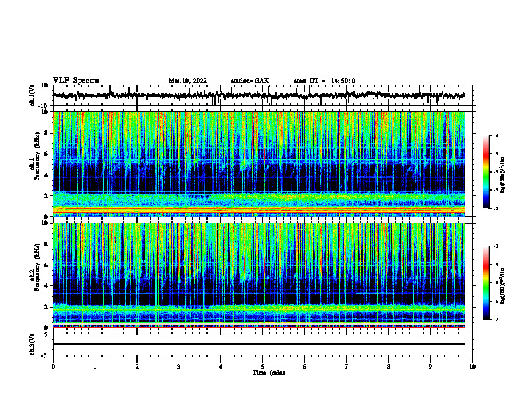Click the ch.1 color bar's log(PSD) label
Viewport: 532px width, 411px height.
pos(502,175)
